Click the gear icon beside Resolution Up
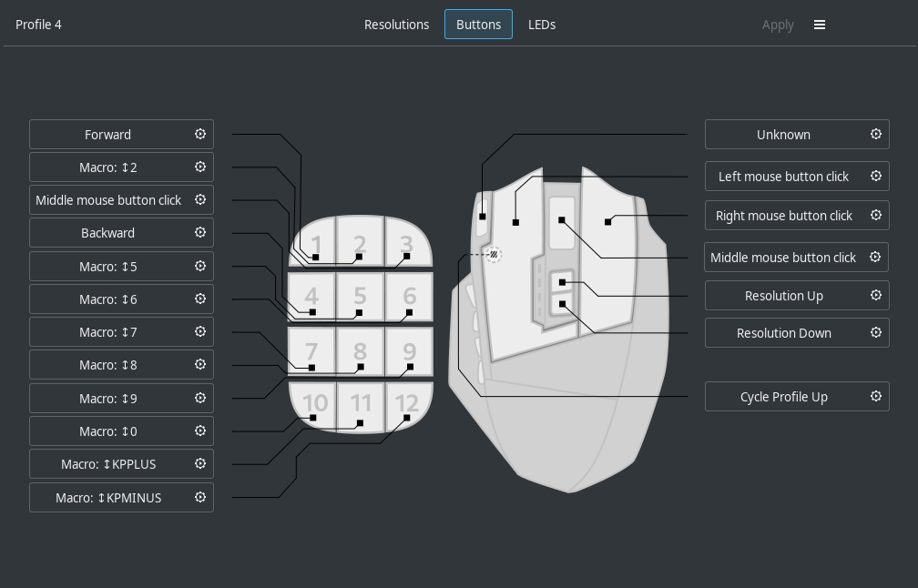Image resolution: width=918 pixels, height=588 pixels. tap(876, 295)
